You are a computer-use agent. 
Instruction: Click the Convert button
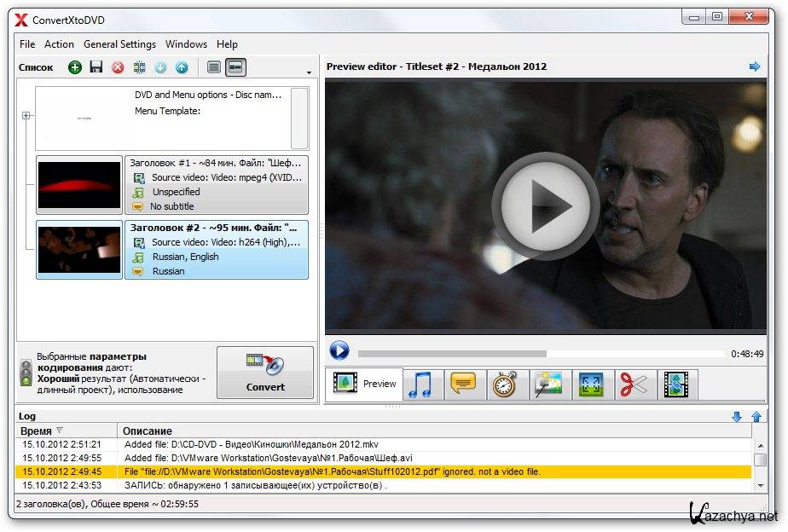coord(265,373)
